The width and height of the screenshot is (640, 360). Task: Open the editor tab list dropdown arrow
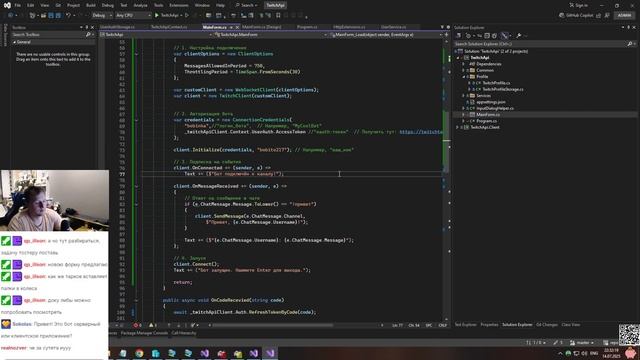click(442, 27)
